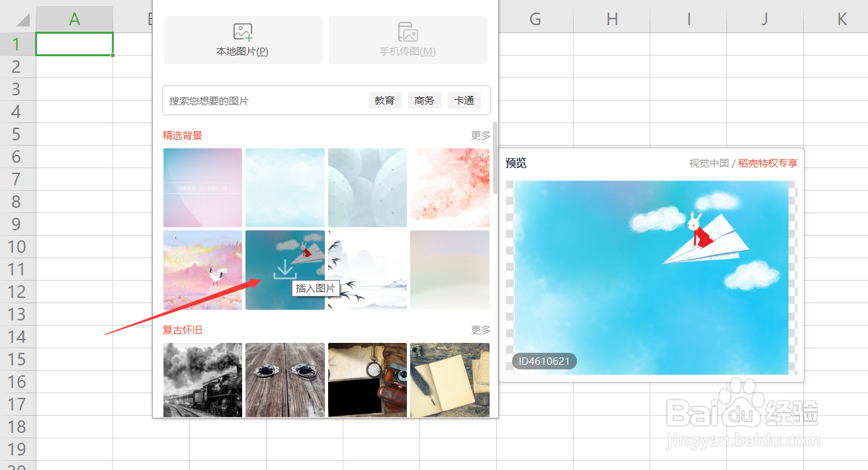
Task: Click the ID4610621 label on preview
Action: tap(544, 361)
